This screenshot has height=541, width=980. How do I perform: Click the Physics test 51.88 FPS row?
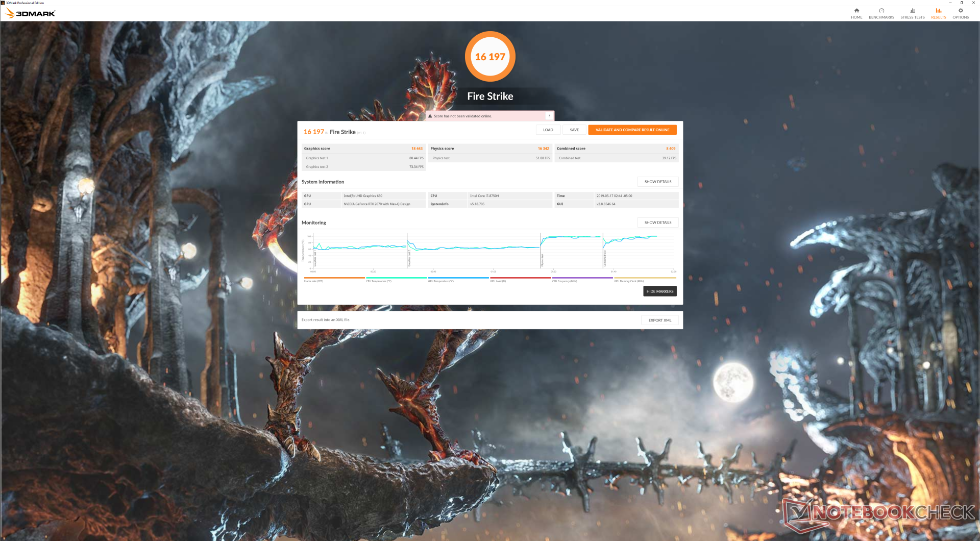point(491,158)
